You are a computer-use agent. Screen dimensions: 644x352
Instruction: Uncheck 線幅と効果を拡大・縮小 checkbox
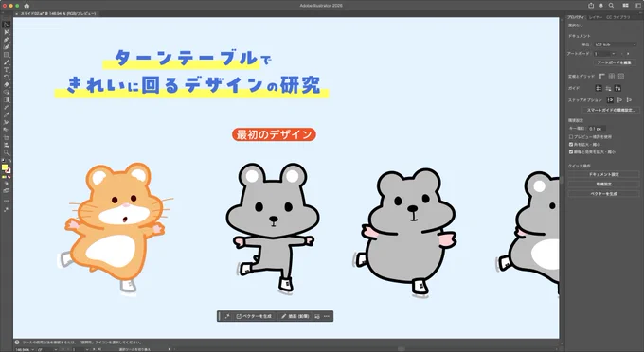point(571,151)
